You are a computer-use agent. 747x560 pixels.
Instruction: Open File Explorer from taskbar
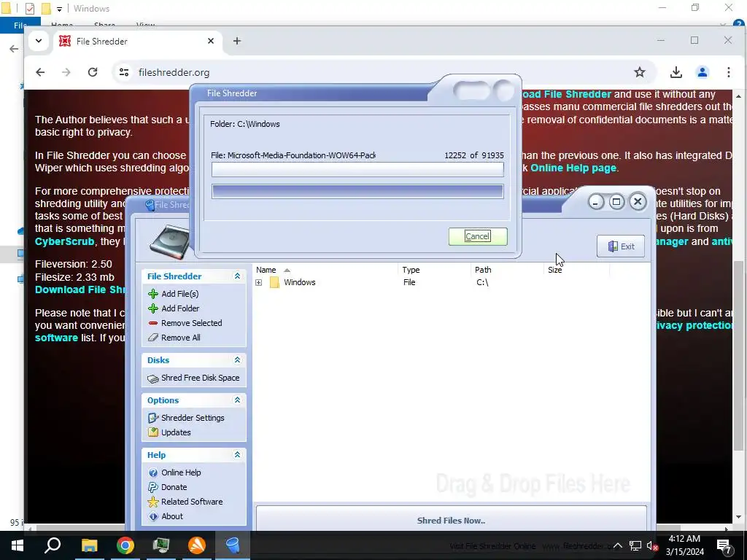[89, 545]
